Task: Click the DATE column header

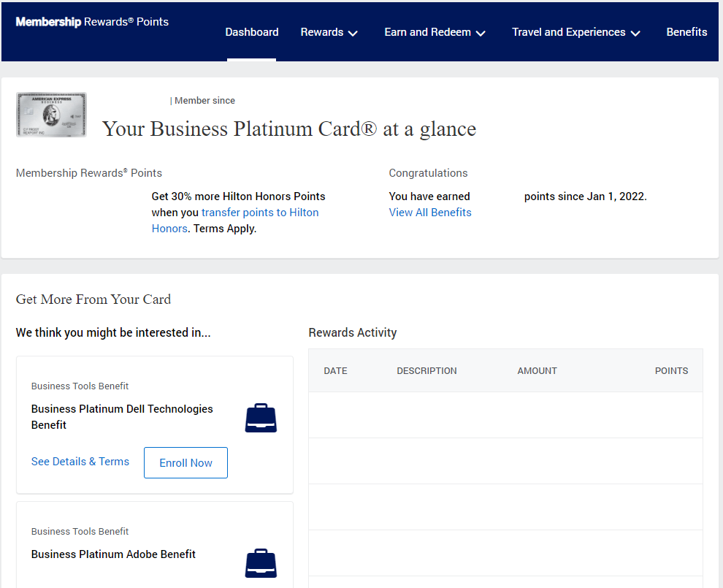Action: pyautogui.click(x=335, y=371)
